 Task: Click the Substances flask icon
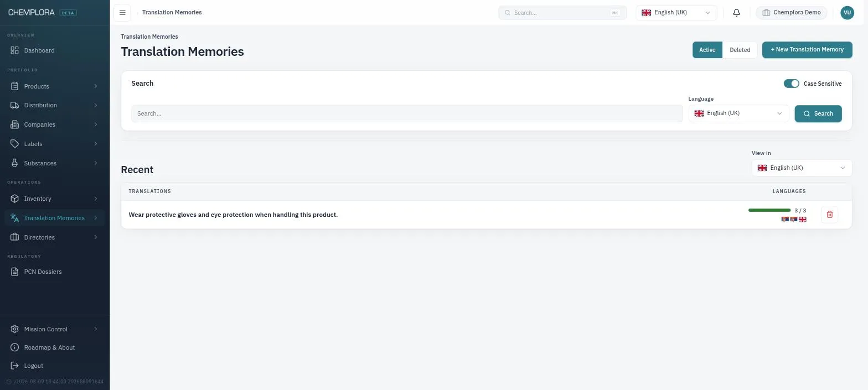[x=15, y=163]
